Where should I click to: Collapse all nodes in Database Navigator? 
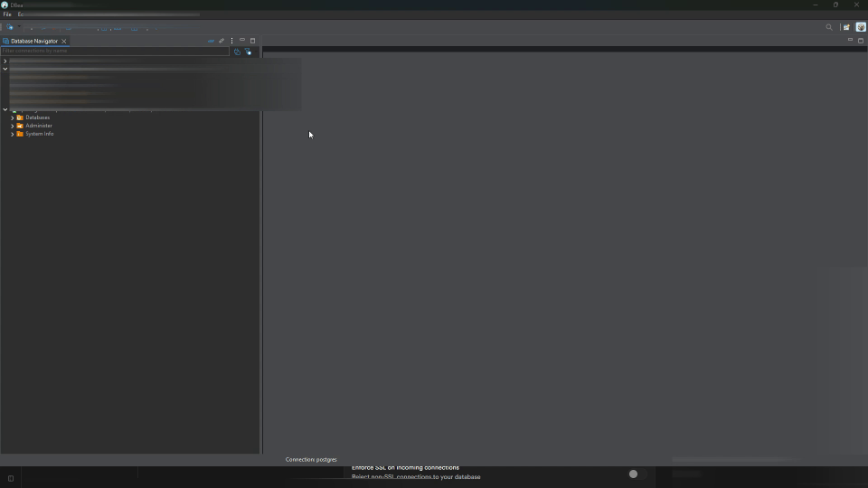click(x=211, y=41)
